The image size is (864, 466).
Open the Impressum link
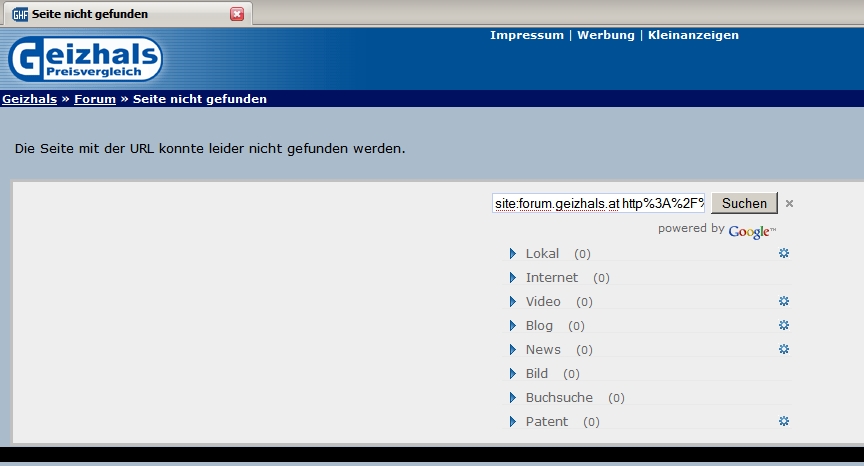pyautogui.click(x=527, y=35)
